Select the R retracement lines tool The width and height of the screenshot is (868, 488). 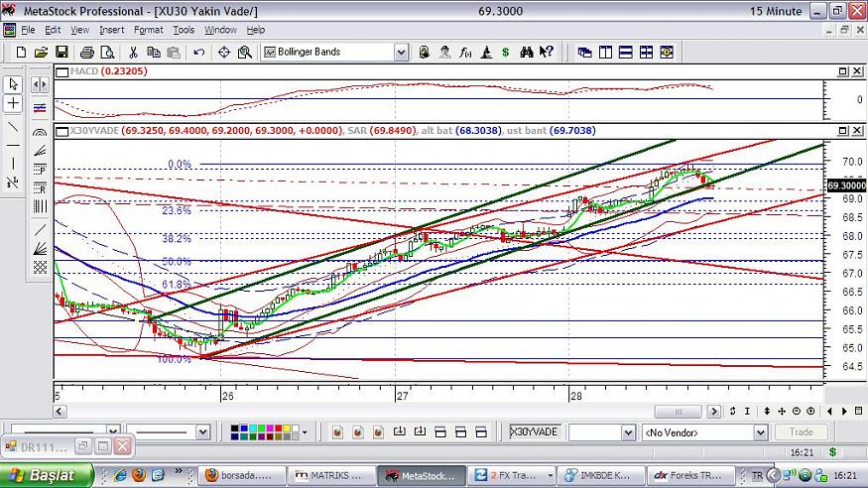40,188
